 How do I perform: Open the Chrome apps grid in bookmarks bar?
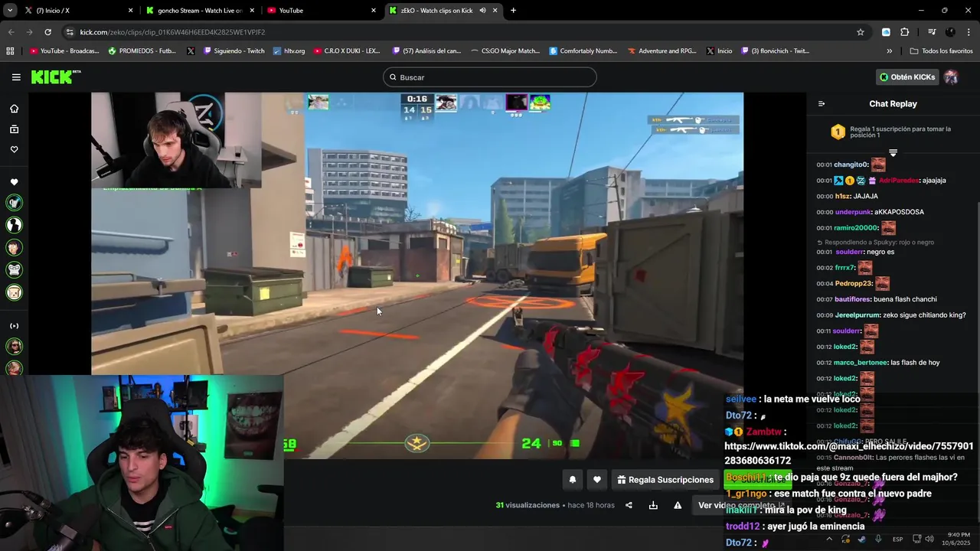10,51
